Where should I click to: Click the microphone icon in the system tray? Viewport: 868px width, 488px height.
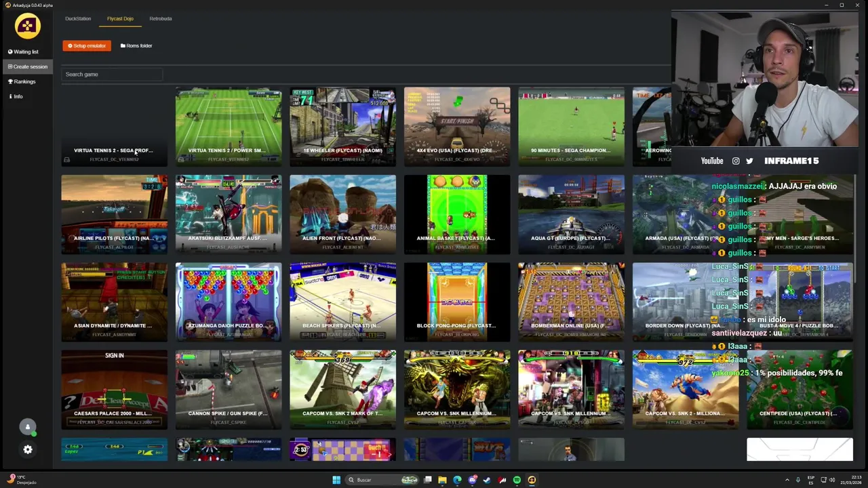pos(798,480)
